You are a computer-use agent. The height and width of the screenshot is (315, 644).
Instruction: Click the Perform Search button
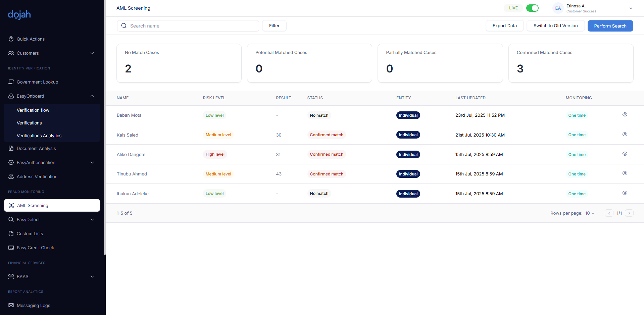click(x=610, y=26)
